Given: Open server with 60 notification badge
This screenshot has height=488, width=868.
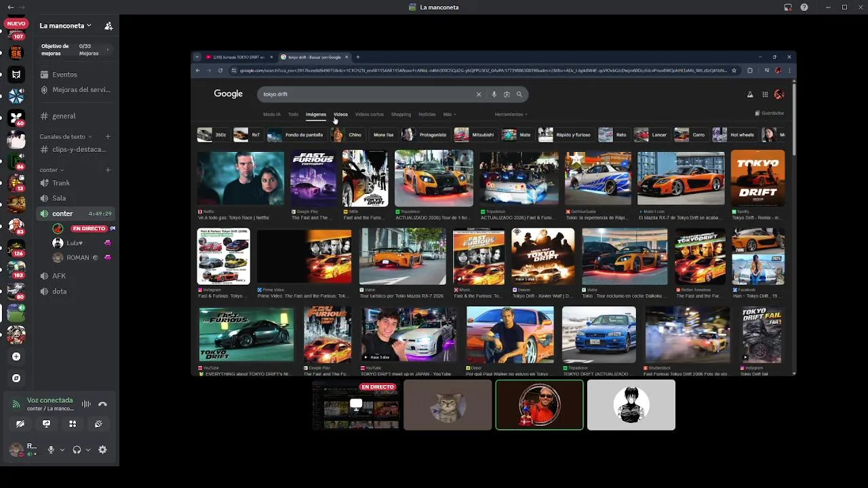Looking at the screenshot, I should coord(16,118).
